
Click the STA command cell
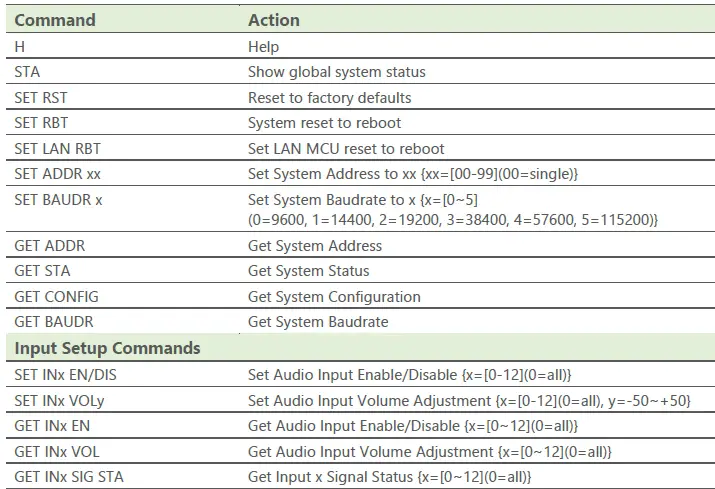click(27, 72)
